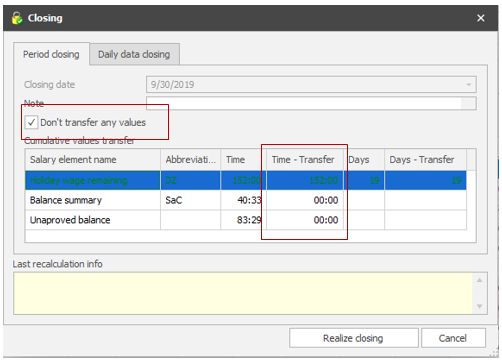Open the Closing date dropdown
Image resolution: width=502 pixels, height=361 pixels.
point(469,85)
